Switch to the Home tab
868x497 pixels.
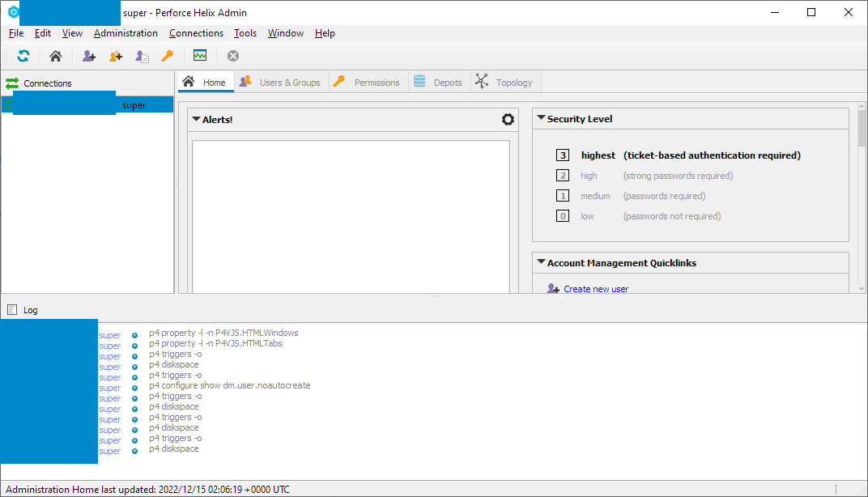206,82
